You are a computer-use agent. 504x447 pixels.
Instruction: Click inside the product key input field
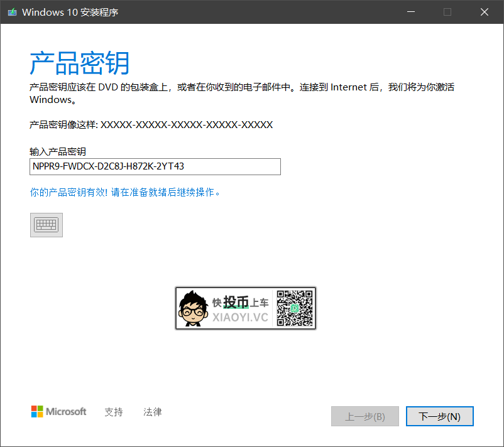pyautogui.click(x=155, y=166)
